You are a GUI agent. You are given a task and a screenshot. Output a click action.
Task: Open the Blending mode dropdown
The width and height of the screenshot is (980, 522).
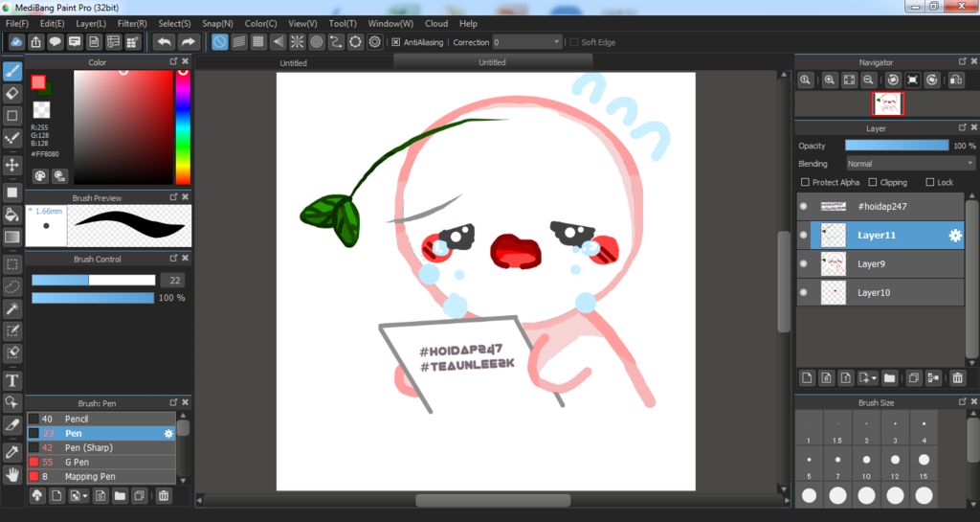pyautogui.click(x=910, y=163)
